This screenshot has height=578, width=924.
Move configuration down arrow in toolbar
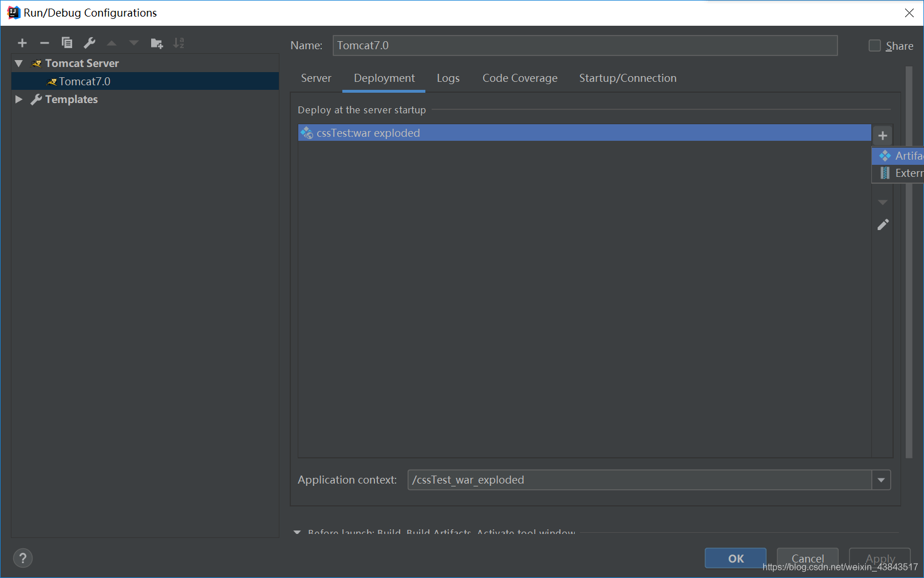[134, 43]
